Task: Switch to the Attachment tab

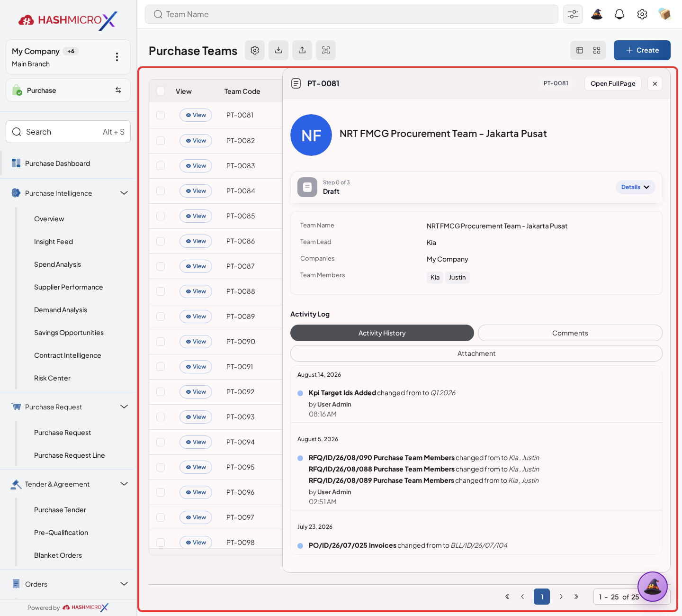Action: [x=476, y=353]
